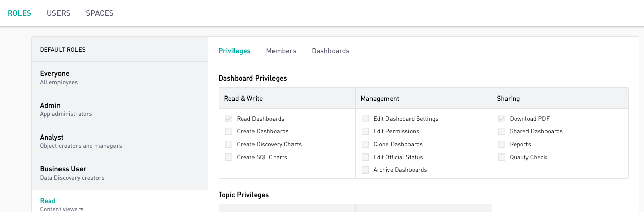Enable the Create Dashboards privilege
The image size is (644, 212).
[229, 131]
